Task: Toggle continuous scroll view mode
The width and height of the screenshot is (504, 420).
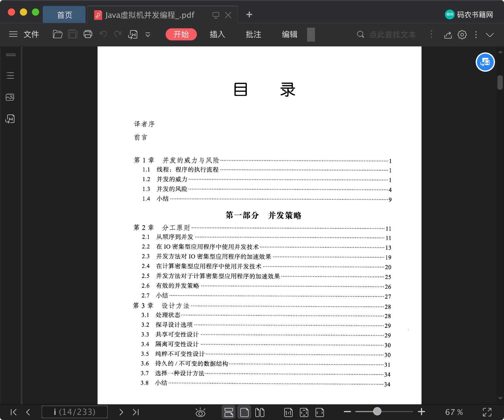Action: click(229, 412)
